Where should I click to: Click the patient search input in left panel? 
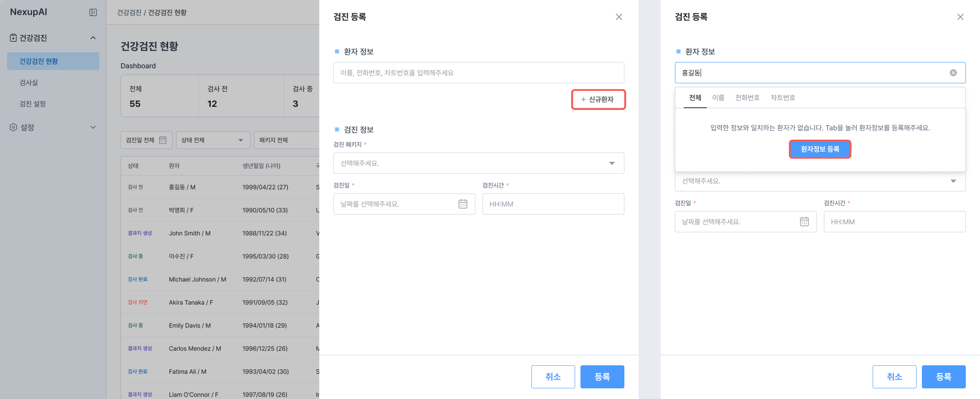(478, 73)
